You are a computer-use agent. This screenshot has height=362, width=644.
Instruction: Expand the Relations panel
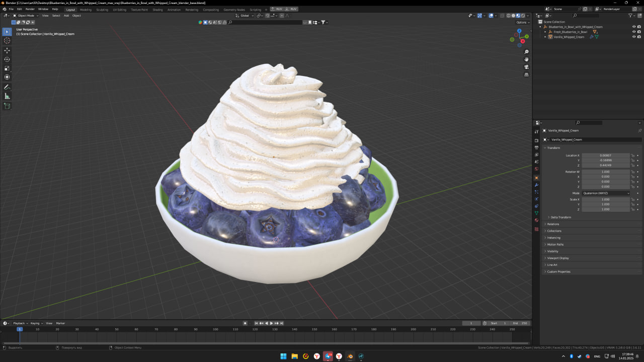pos(553,224)
